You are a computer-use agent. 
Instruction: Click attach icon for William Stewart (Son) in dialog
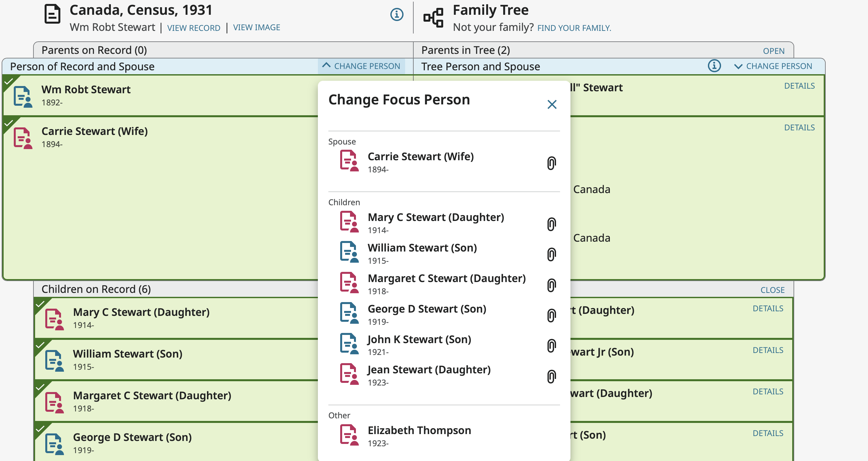point(551,254)
